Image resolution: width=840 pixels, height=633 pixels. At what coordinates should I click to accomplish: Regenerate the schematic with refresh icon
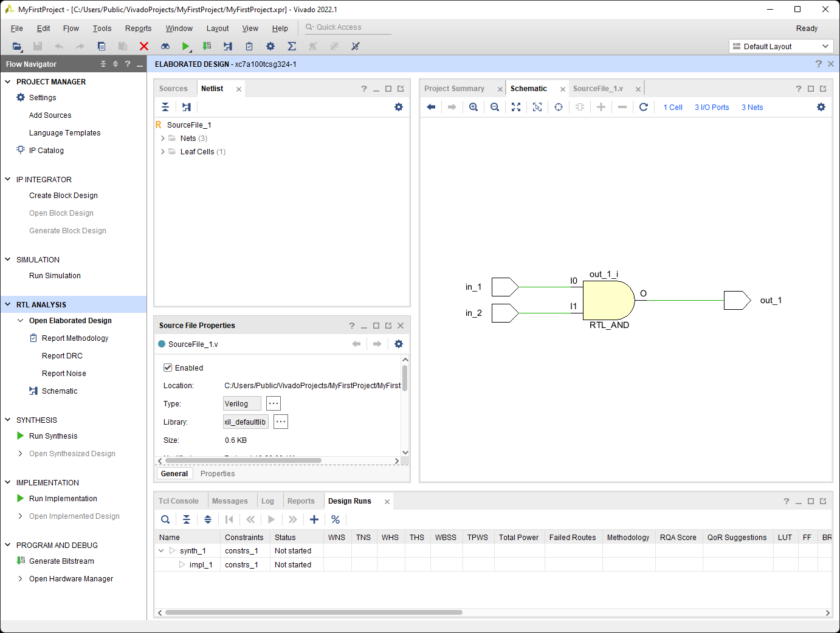(644, 107)
